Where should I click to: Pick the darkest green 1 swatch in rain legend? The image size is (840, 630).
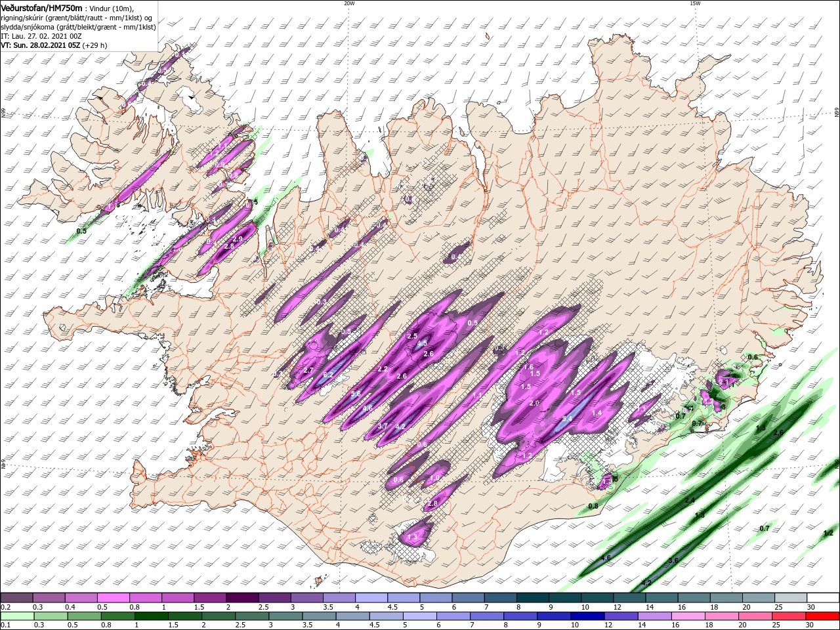(x=152, y=616)
